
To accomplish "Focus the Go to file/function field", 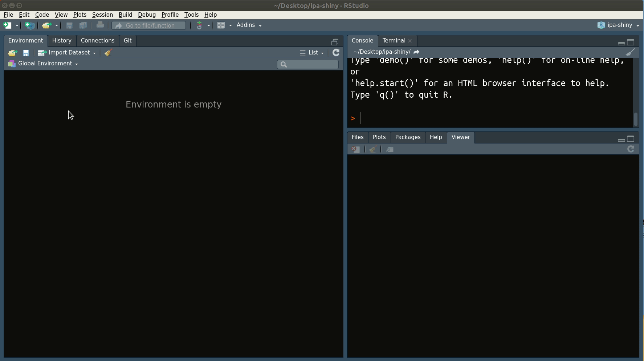I will [x=149, y=25].
